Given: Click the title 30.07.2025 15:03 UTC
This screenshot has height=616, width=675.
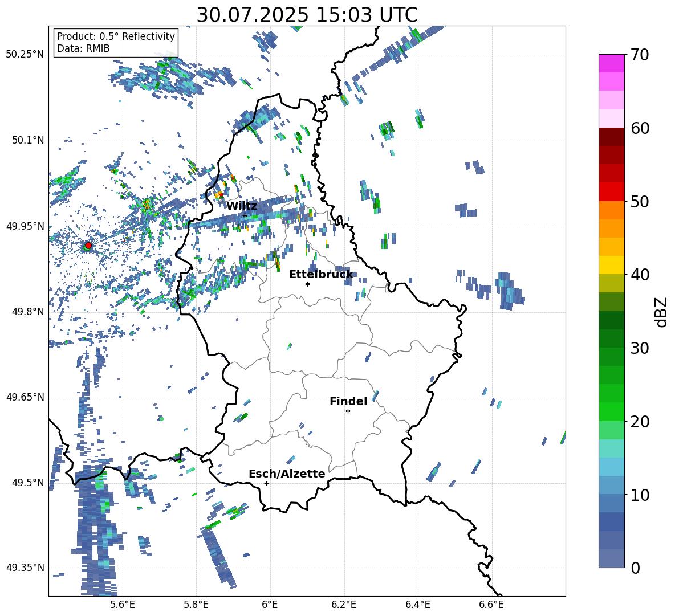Looking at the screenshot, I should coord(307,15).
